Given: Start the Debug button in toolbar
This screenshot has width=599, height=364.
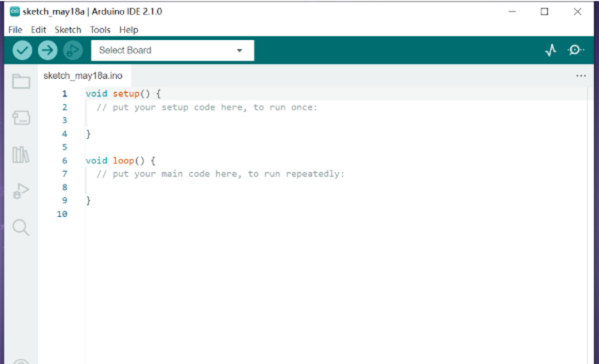Looking at the screenshot, I should (x=72, y=50).
